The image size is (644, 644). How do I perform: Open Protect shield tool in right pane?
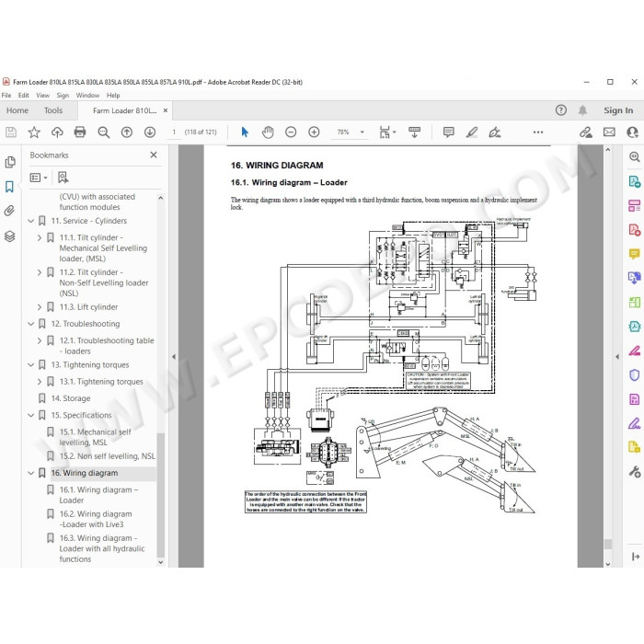click(634, 375)
